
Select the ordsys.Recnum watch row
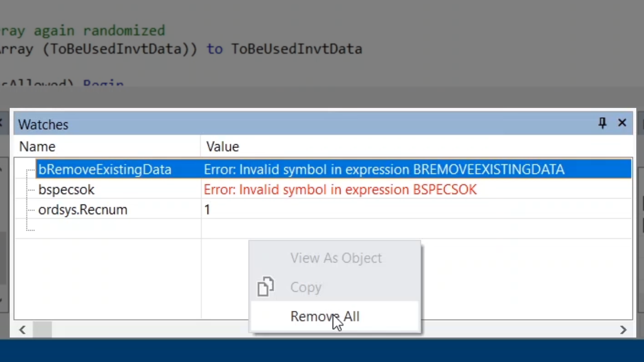pyautogui.click(x=83, y=210)
